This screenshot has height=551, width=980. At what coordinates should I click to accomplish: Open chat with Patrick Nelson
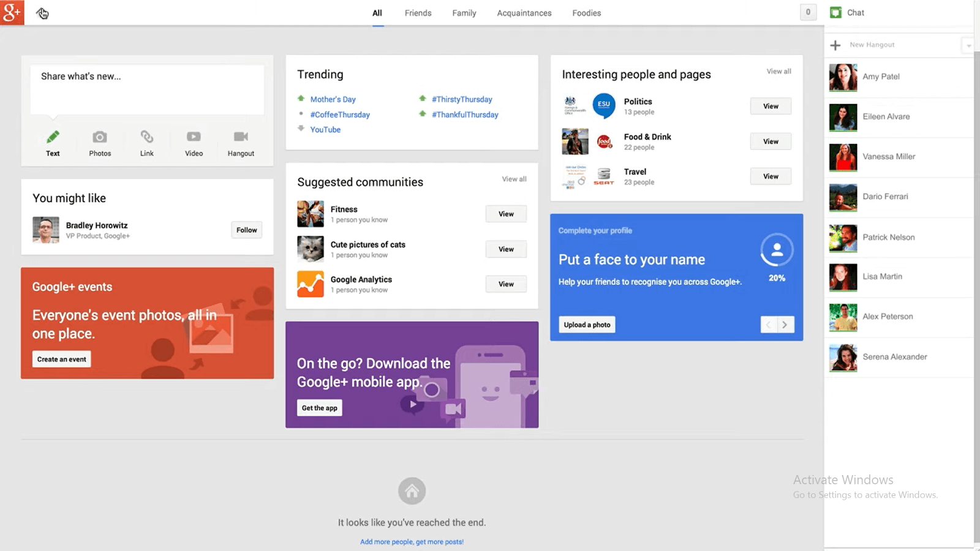point(899,238)
